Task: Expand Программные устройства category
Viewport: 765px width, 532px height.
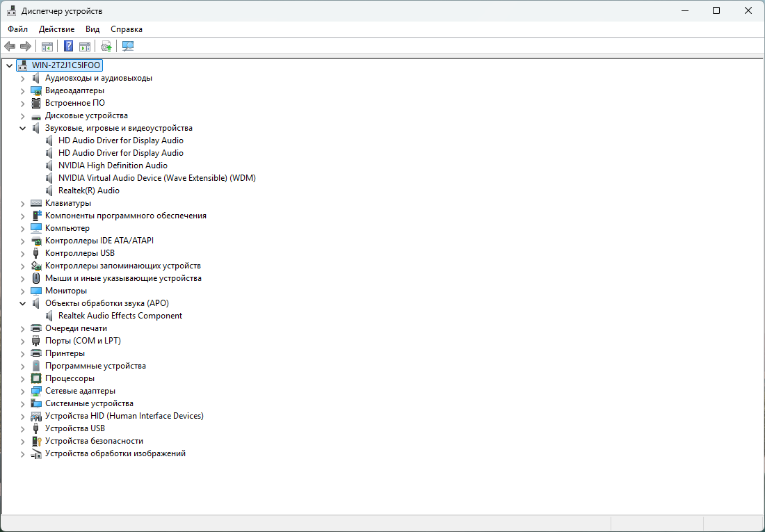Action: [x=22, y=366]
